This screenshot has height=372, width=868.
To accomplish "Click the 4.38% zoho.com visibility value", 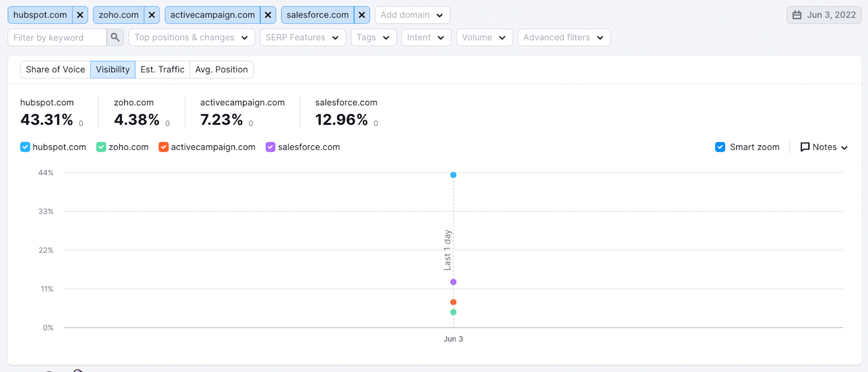I will (137, 120).
